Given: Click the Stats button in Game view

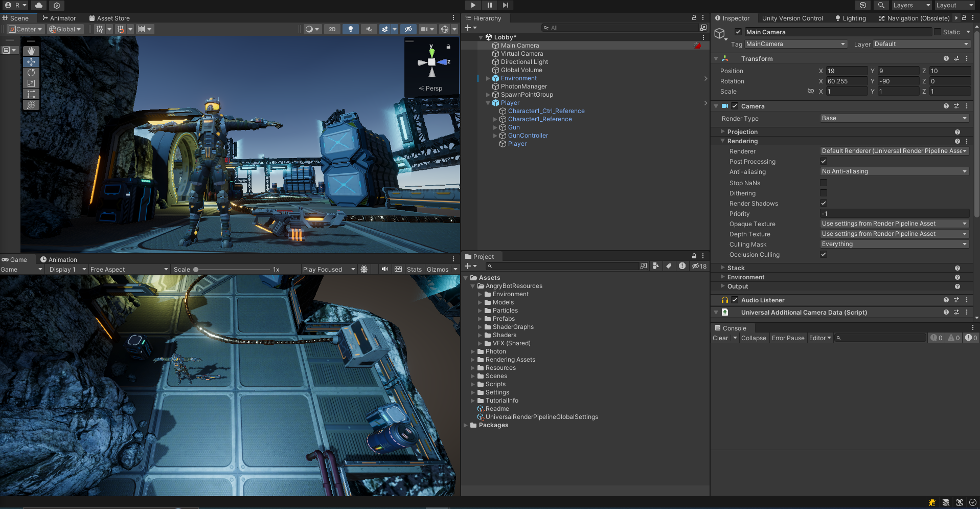Looking at the screenshot, I should 414,270.
